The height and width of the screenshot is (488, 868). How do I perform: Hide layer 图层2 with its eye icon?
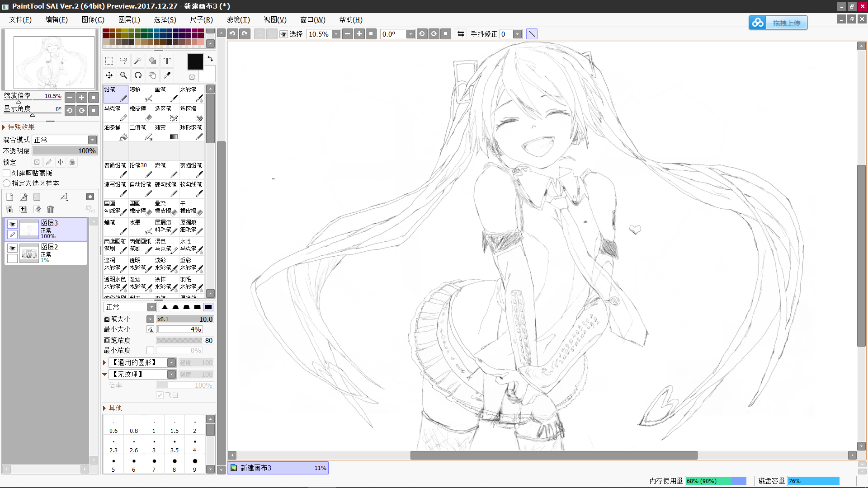tap(12, 248)
